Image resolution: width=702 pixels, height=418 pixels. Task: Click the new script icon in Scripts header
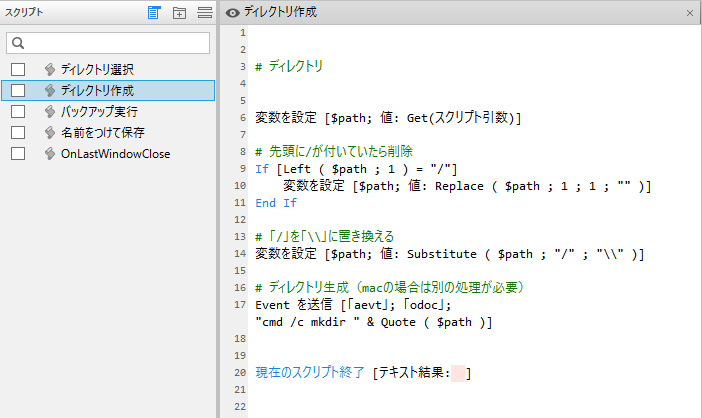pos(154,13)
